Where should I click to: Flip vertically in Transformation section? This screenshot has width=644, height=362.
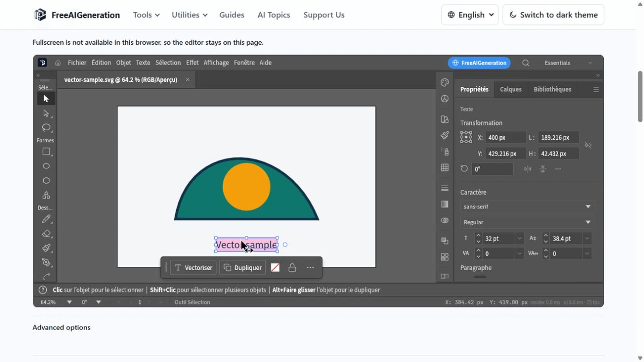coord(543,169)
